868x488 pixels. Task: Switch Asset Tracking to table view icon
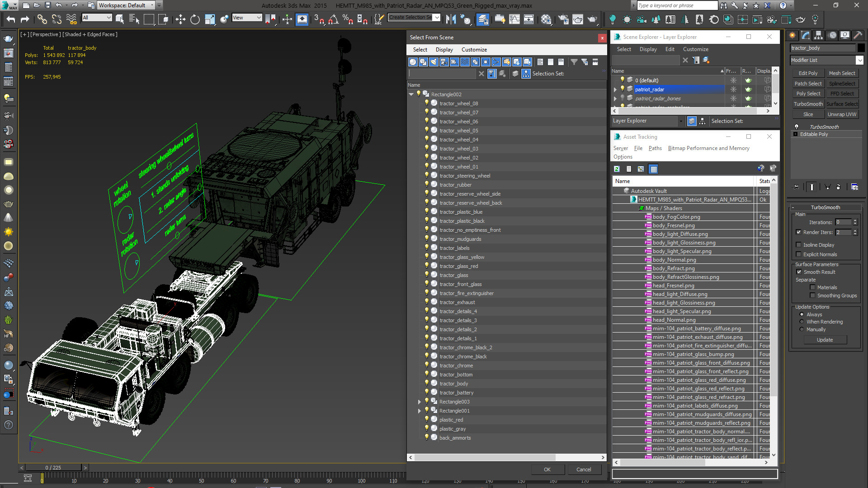point(653,169)
